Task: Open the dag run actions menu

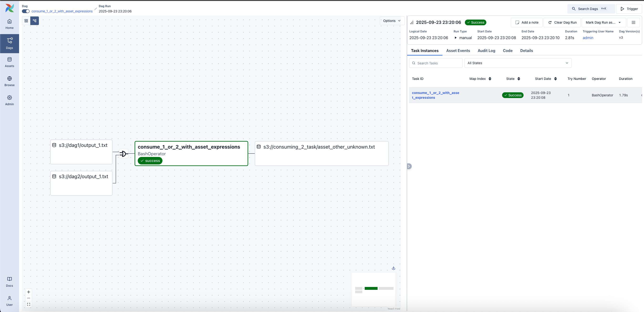Action: point(634,22)
